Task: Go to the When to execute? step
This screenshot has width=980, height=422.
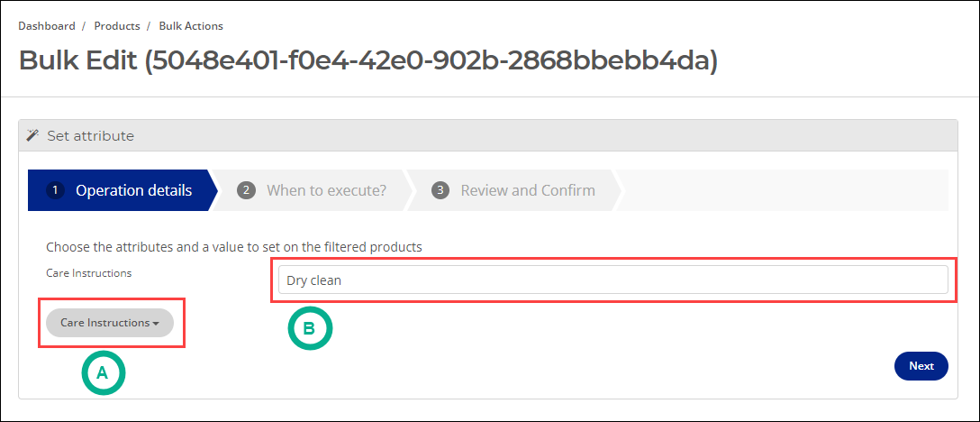Action: 313,190
